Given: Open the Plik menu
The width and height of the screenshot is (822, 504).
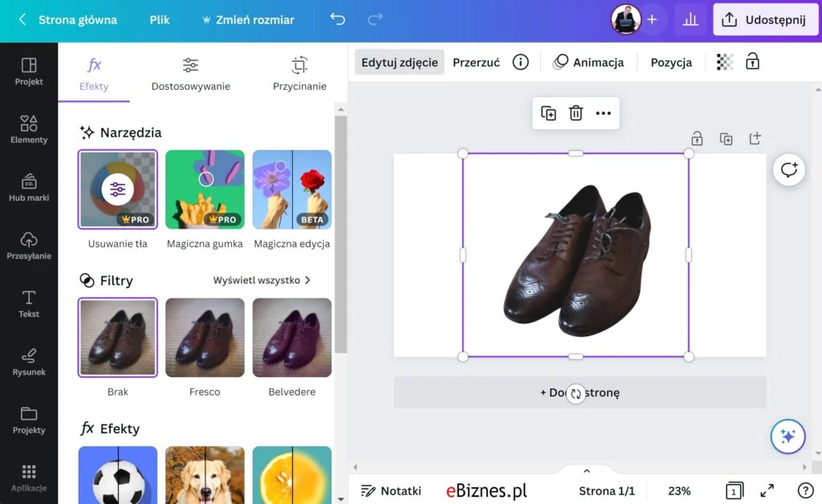Looking at the screenshot, I should pos(160,20).
